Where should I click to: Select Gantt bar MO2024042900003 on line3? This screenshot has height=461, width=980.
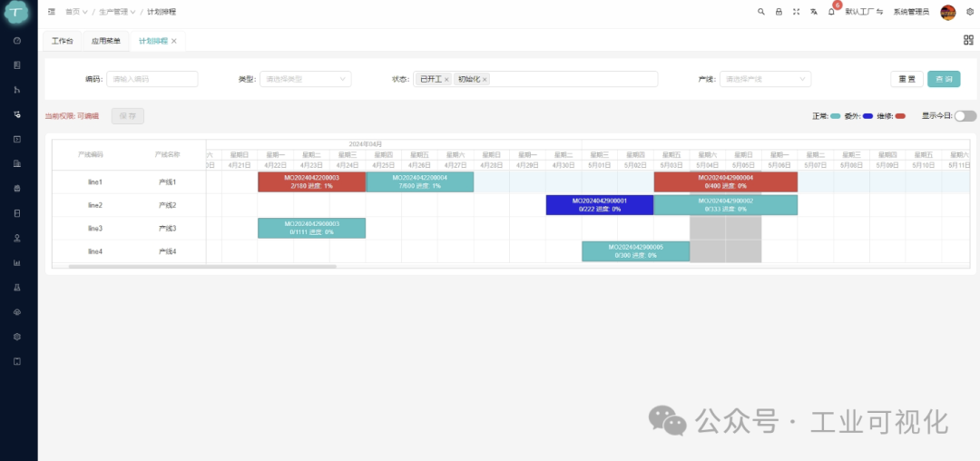312,228
